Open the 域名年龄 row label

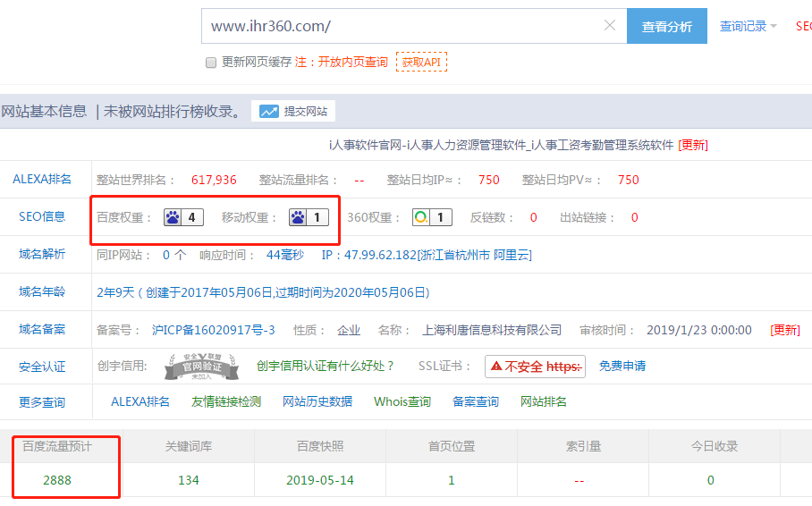click(x=42, y=291)
